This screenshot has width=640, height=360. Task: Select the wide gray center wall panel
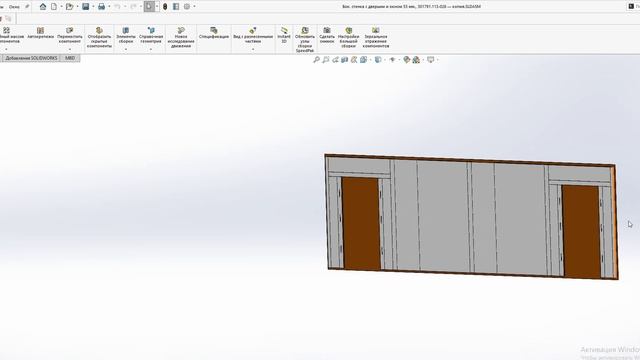[x=443, y=216]
